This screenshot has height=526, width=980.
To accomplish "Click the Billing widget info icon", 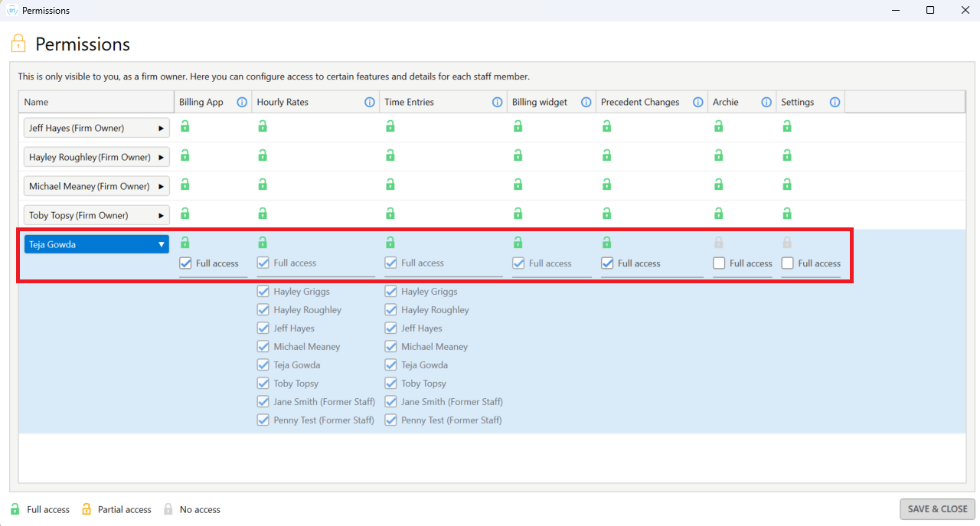I will (586, 102).
